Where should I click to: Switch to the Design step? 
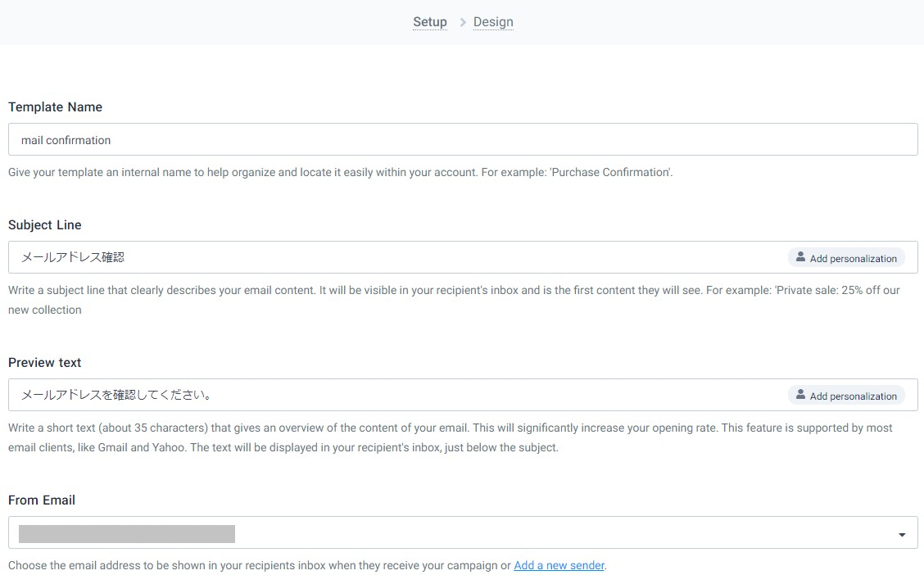coord(493,22)
